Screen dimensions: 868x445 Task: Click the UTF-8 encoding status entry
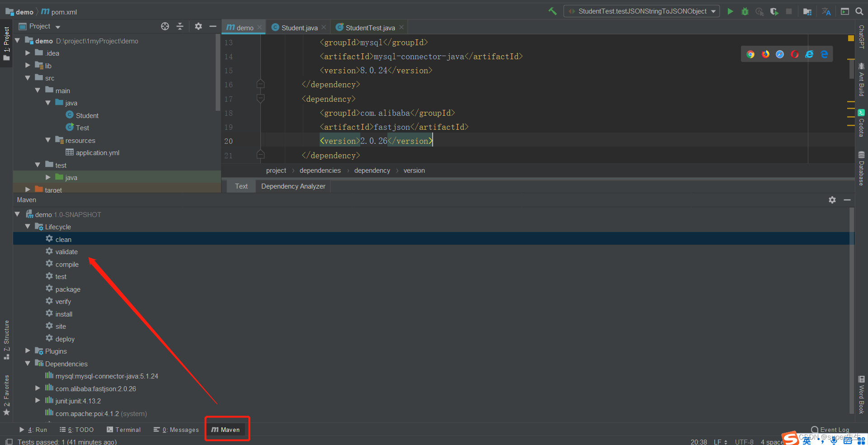[x=744, y=441]
